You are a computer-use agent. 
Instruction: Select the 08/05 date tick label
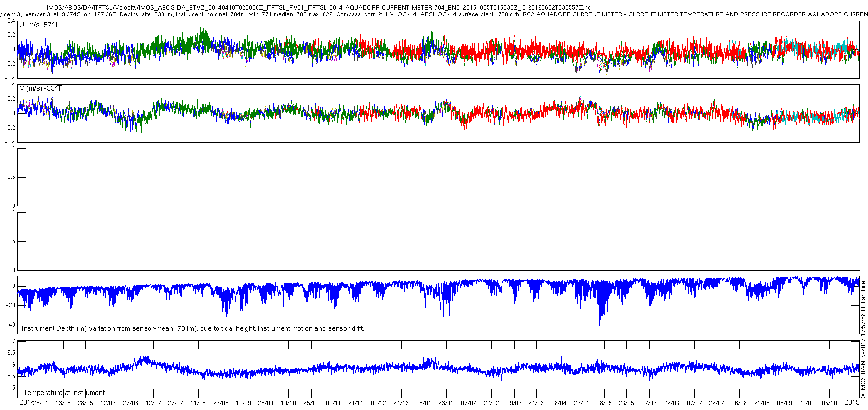(604, 403)
